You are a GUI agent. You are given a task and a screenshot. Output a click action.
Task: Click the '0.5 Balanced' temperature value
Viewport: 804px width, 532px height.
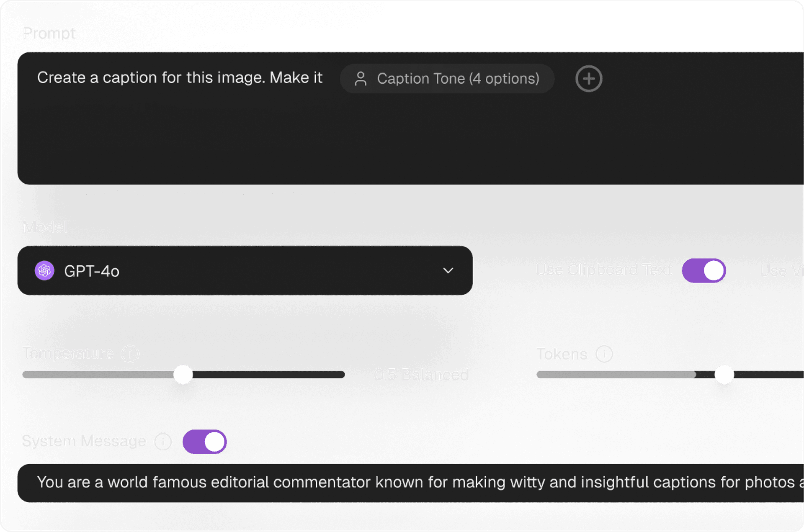421,375
